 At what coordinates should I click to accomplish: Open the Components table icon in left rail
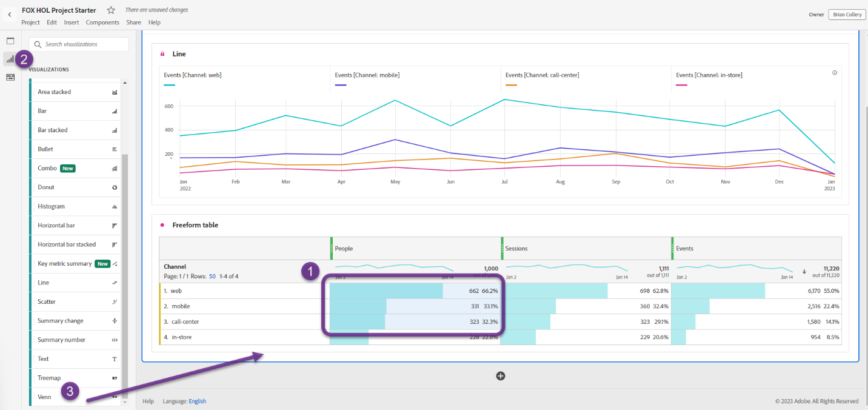[10, 77]
